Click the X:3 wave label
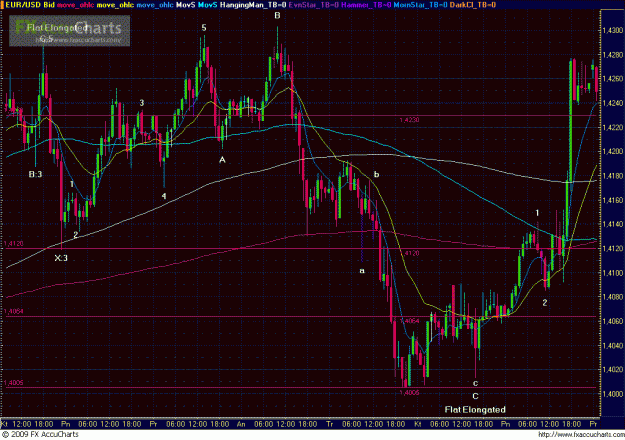625x440 pixels. [61, 258]
